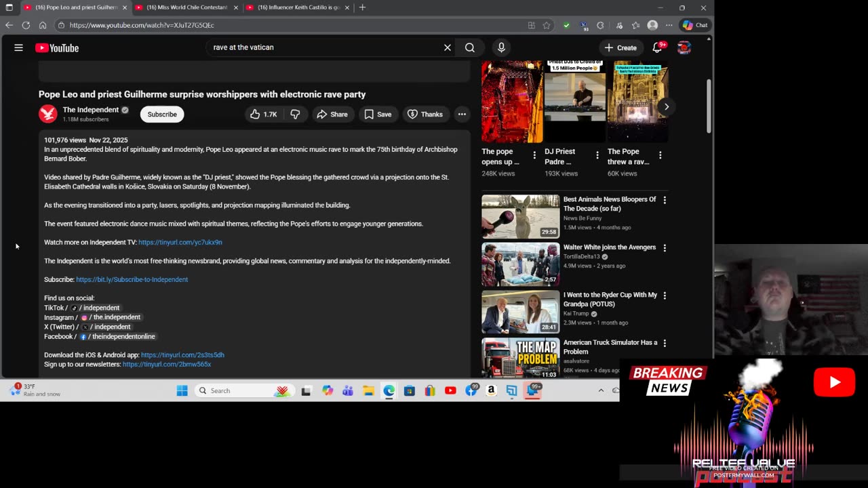Screen dimensions: 868x488
Task: Close the Influencer Keith Castillo tab
Action: 347,7
